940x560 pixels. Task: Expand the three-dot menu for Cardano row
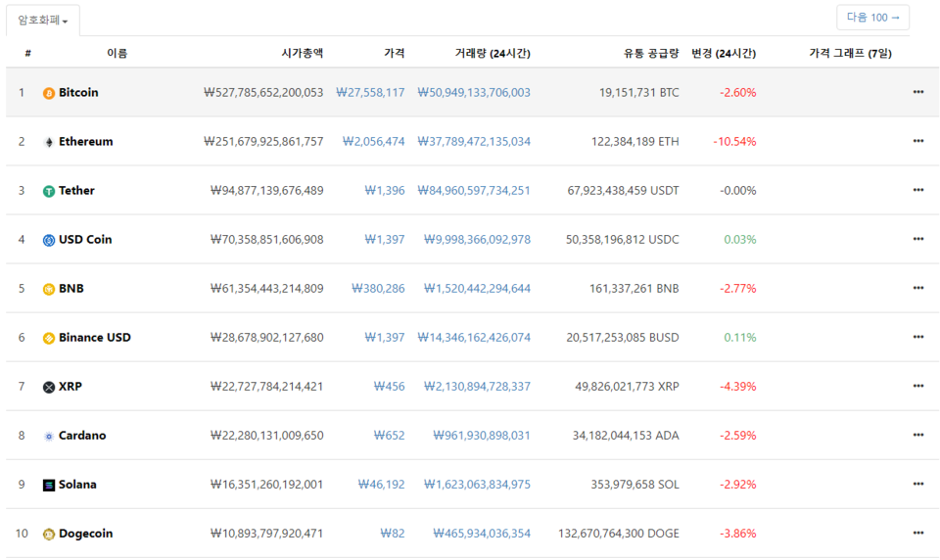(x=917, y=435)
